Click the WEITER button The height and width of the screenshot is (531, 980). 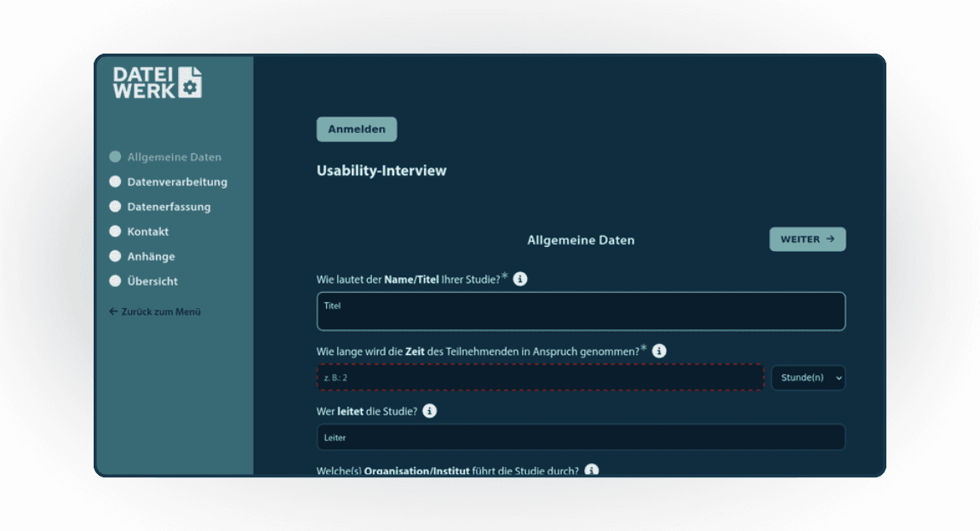coord(807,239)
